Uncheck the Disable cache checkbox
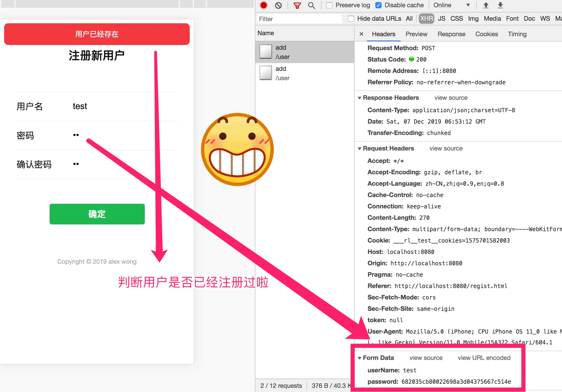Viewport: 562px width, 392px height. pos(378,5)
